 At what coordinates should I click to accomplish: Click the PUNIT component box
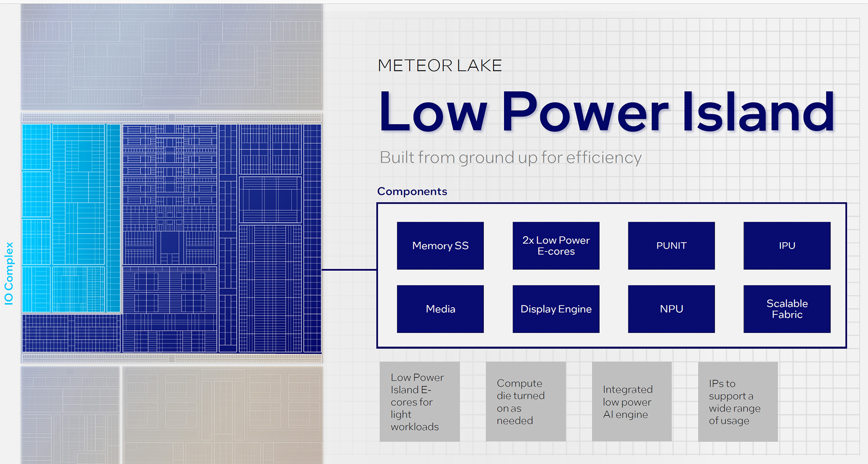[x=671, y=245]
